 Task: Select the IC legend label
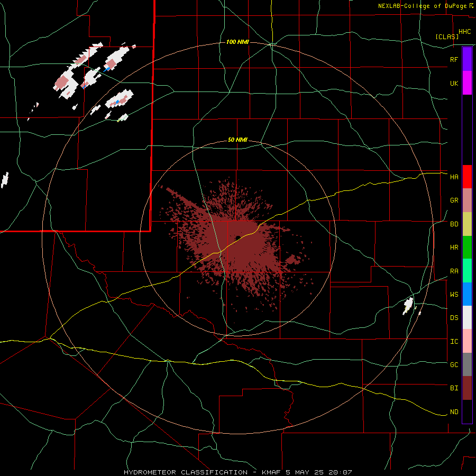[x=454, y=342]
